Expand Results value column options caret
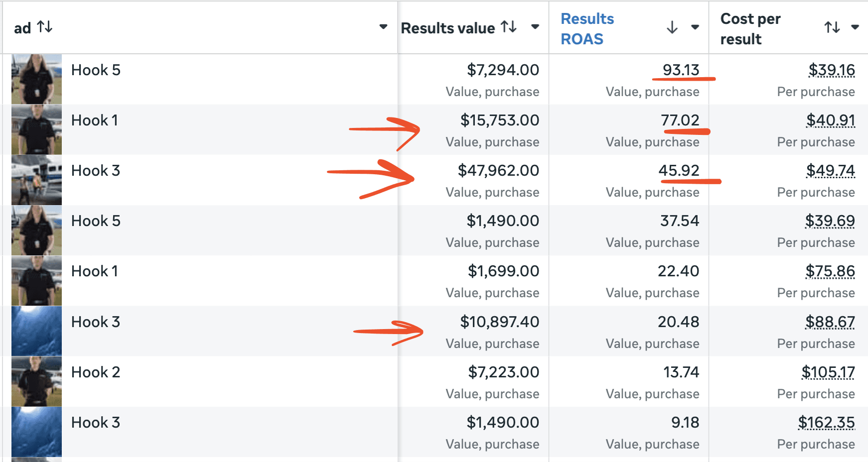Image resolution: width=868 pixels, height=462 pixels. tap(535, 27)
